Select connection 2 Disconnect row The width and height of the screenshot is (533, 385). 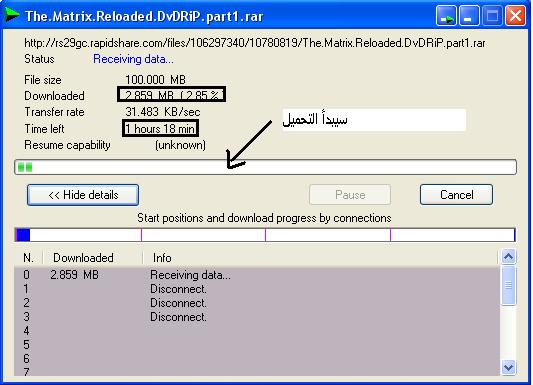coord(257,303)
